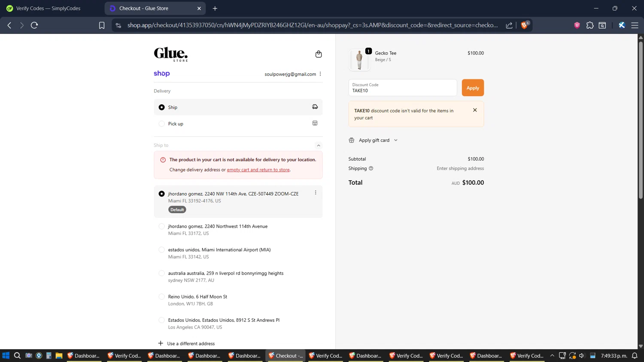This screenshot has width=644, height=362.
Task: Open a new browser tab
Action: 215,8
